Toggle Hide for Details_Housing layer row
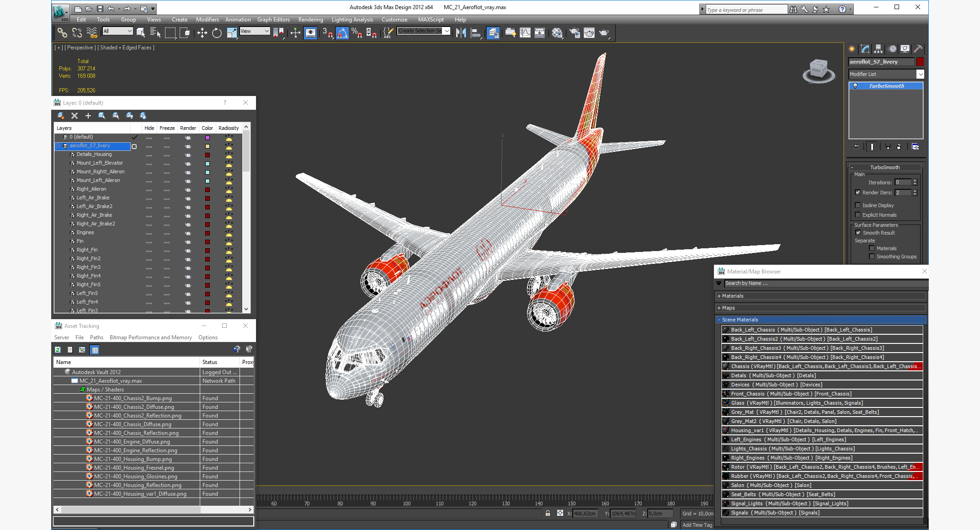Viewport: 980px width, 530px height. tap(149, 155)
